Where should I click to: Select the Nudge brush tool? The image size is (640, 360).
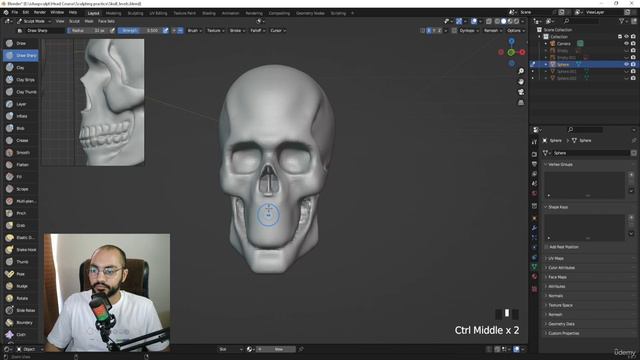[20, 286]
